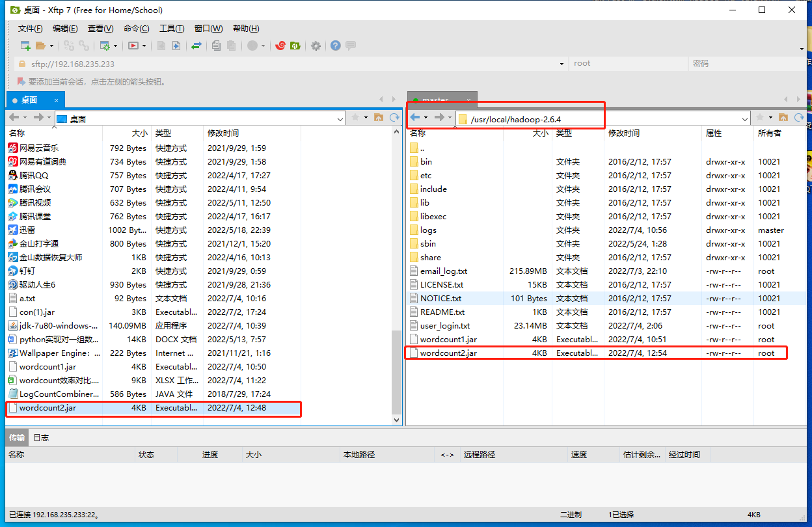Screen dimensions: 812x527
Task: Click the upload file toolbar icon
Action: 161,46
